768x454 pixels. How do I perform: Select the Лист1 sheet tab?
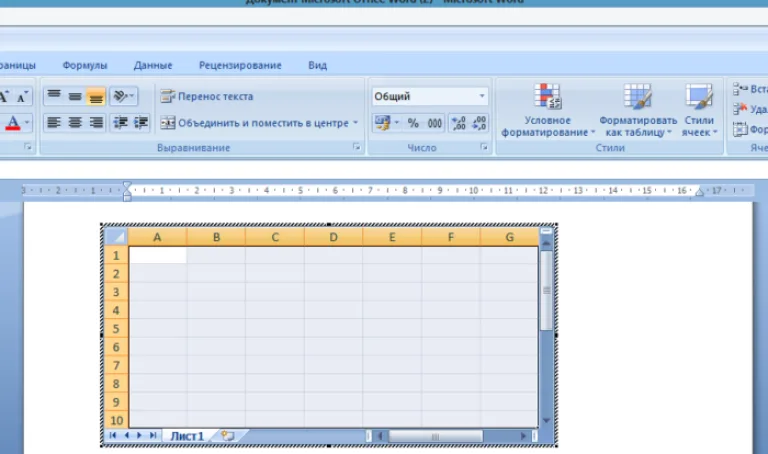tap(187, 436)
